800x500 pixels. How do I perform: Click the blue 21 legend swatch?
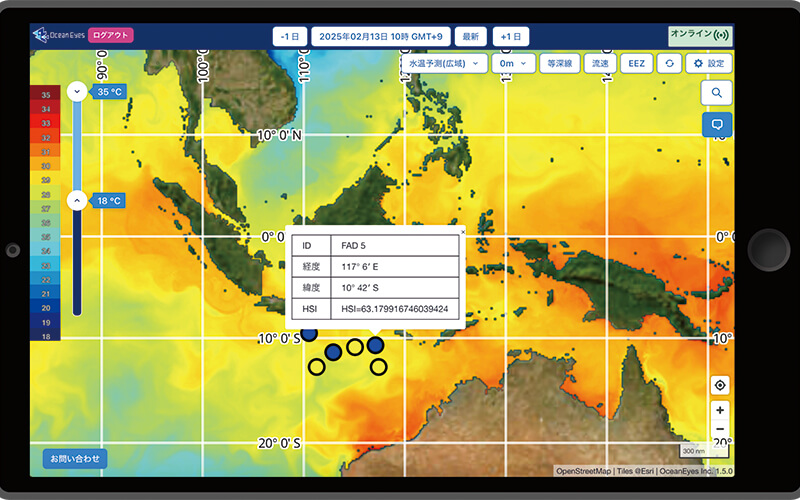(45, 294)
